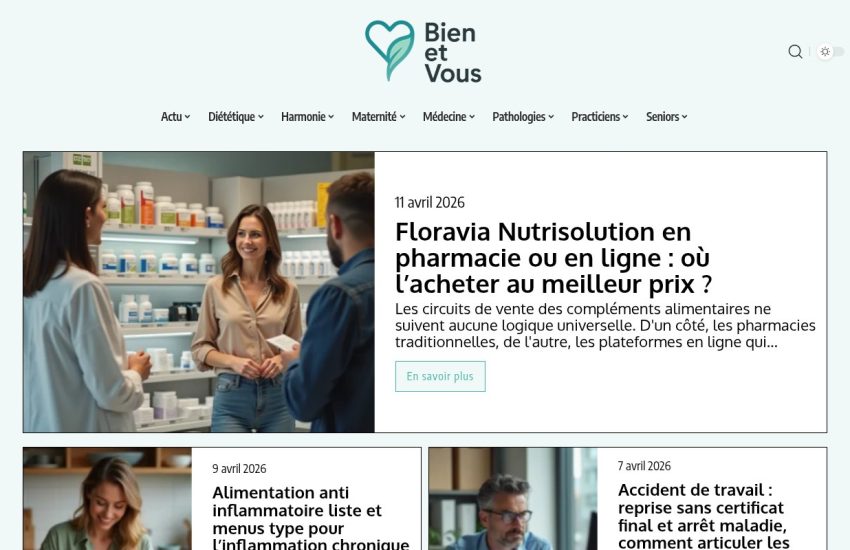Toggle the light/dark mode switch
The width and height of the screenshot is (850, 550).
(x=830, y=51)
